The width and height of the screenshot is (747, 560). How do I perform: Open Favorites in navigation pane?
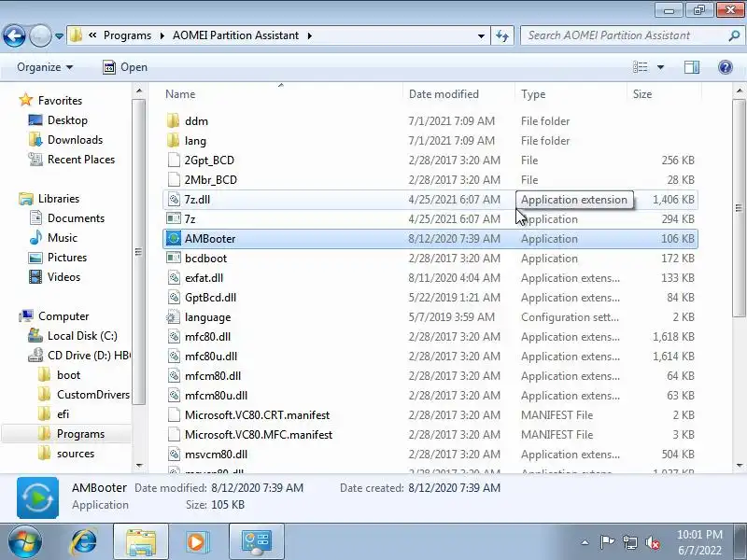(60, 101)
